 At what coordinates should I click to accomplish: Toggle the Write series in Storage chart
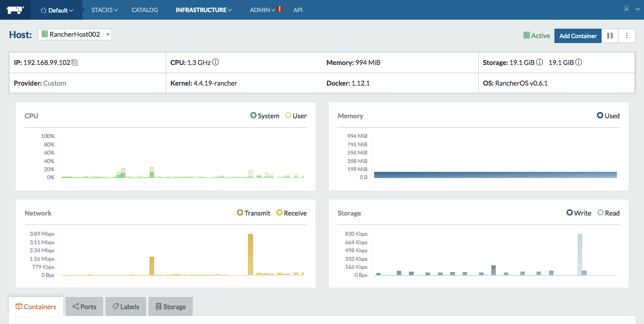[579, 213]
